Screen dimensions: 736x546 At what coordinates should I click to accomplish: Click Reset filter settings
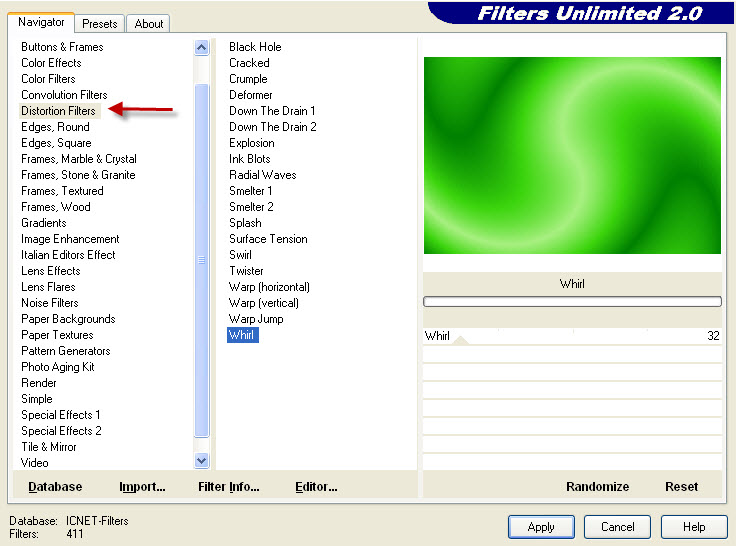pyautogui.click(x=681, y=486)
